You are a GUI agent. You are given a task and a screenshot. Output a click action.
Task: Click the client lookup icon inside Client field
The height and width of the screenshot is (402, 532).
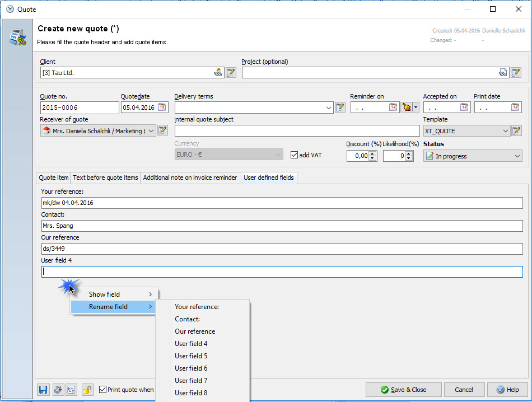coord(218,73)
